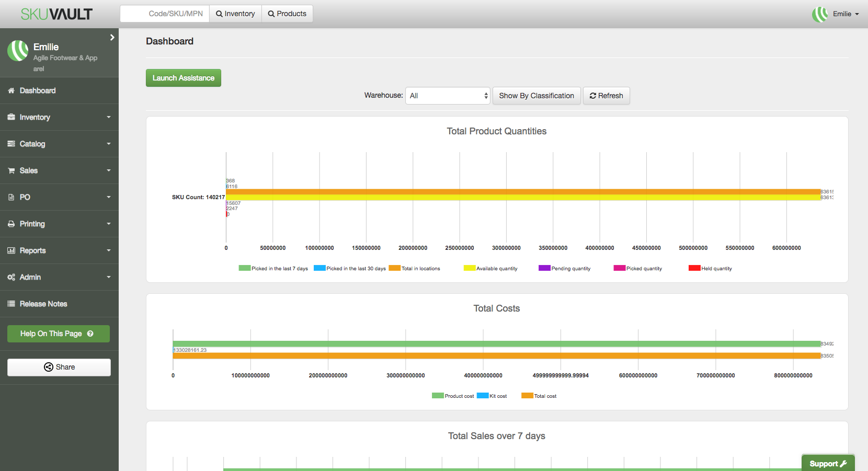Click the Refresh button

point(607,96)
